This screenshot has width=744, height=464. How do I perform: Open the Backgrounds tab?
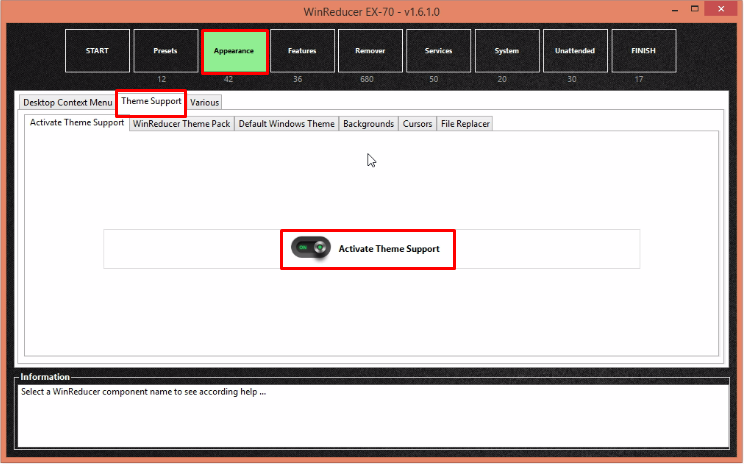(x=369, y=124)
